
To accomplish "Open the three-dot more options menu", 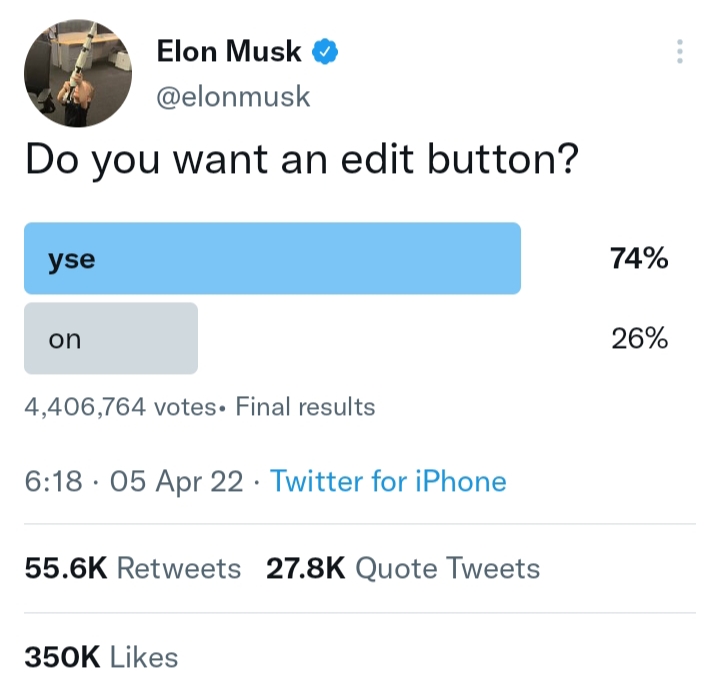I will coord(680,51).
